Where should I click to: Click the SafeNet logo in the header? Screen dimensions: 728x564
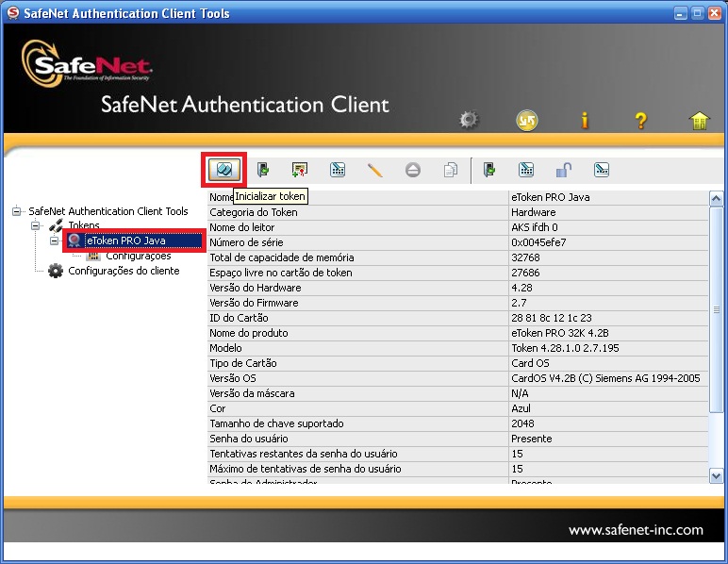tap(87, 63)
